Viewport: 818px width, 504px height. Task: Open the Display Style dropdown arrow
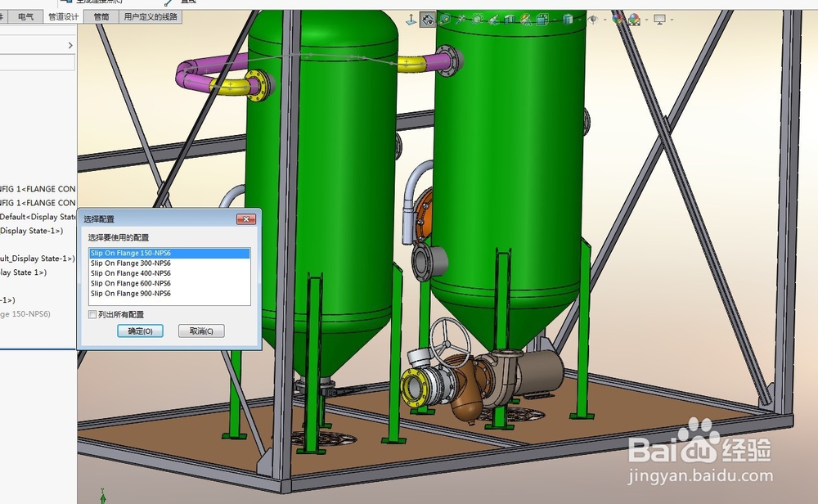point(580,20)
